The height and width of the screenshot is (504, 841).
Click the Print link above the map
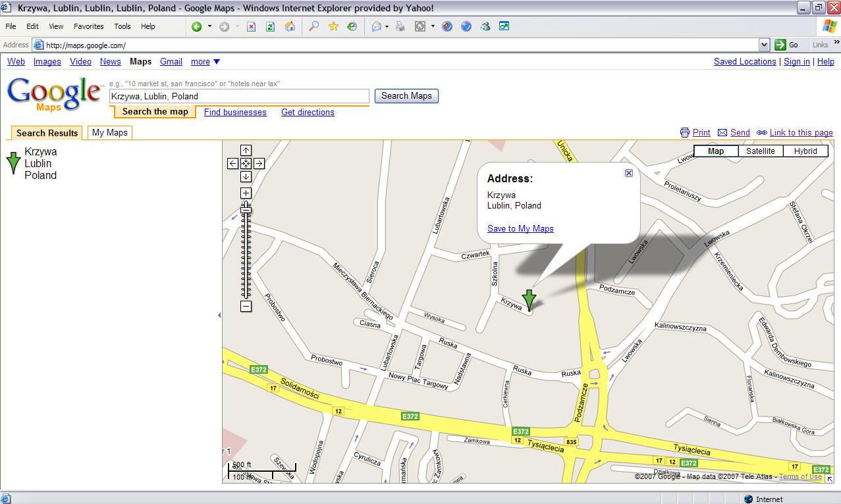(x=695, y=133)
